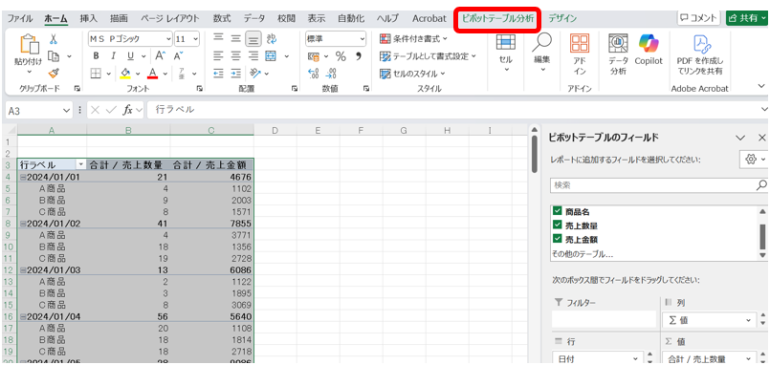The width and height of the screenshot is (770, 365).
Task: Align text to bottom
Action: tap(253, 38)
